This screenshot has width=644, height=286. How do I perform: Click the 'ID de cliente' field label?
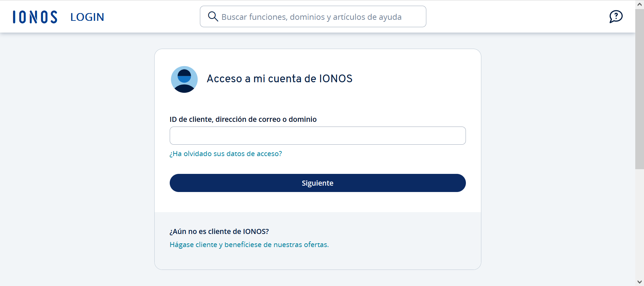click(243, 120)
